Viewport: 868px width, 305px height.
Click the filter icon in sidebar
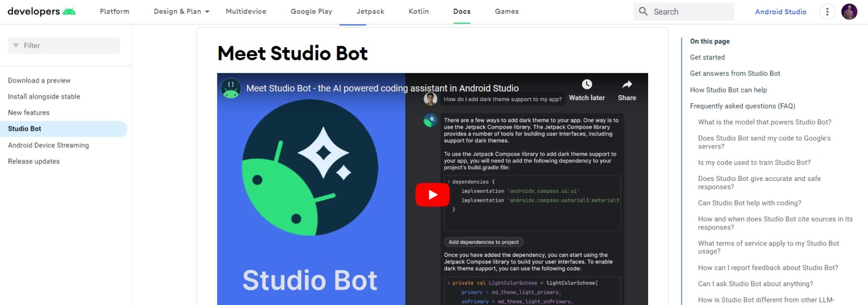pyautogui.click(x=16, y=45)
